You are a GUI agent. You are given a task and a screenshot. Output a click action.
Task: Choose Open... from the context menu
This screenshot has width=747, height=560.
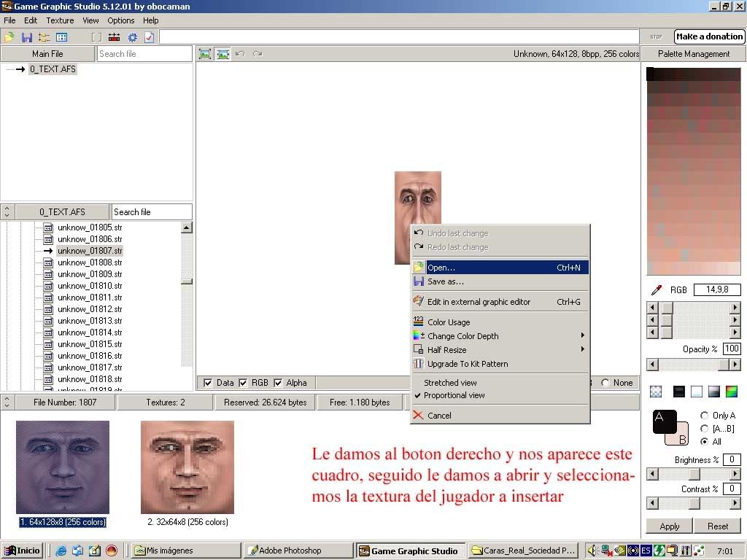tap(500, 268)
